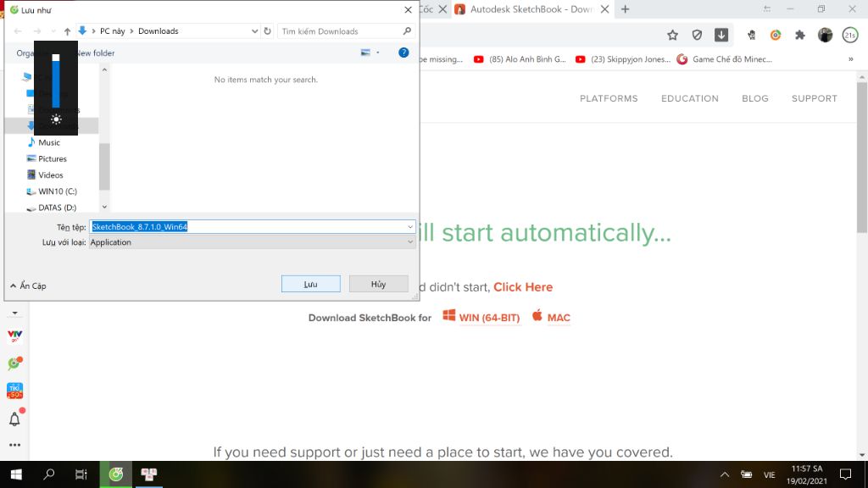Open Game Chế đồ Minec... bookmark
The height and width of the screenshot is (488, 868).
(724, 59)
